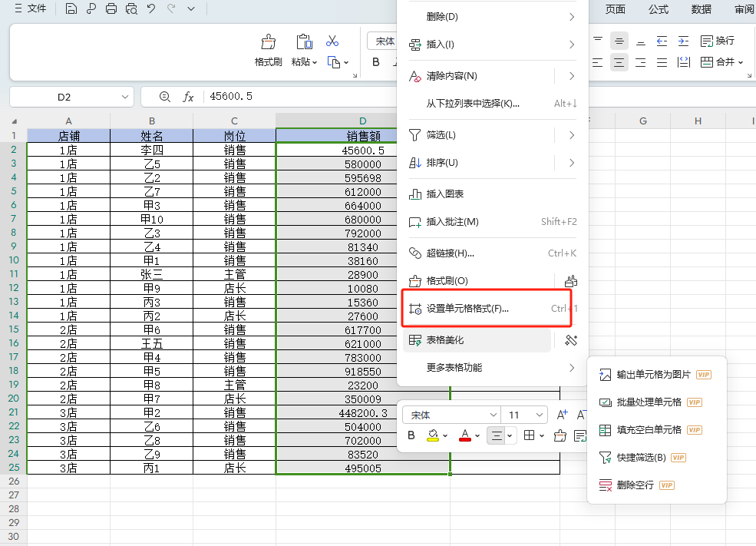The width and height of the screenshot is (756, 546).
Task: Click the distributed alignment icon in the ribbon
Action: tap(684, 62)
